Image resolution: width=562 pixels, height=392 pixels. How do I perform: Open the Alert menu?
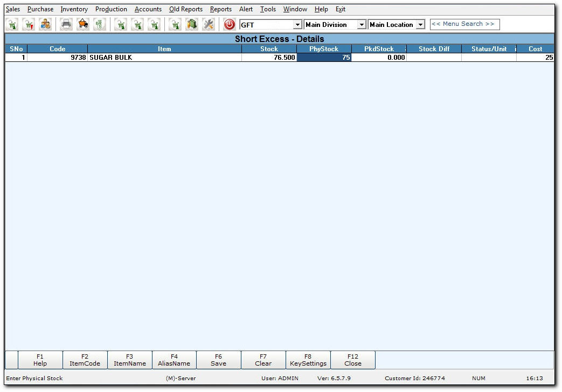click(246, 9)
